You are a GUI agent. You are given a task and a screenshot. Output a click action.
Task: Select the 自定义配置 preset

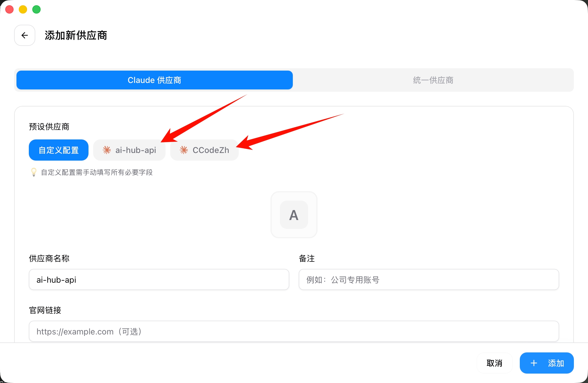(x=58, y=150)
